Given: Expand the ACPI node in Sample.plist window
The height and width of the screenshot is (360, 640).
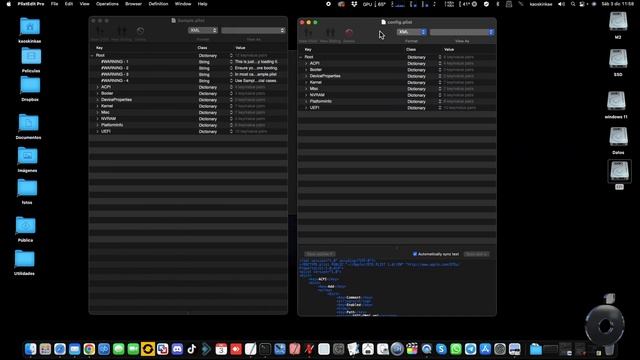Looking at the screenshot, I should [x=97, y=87].
